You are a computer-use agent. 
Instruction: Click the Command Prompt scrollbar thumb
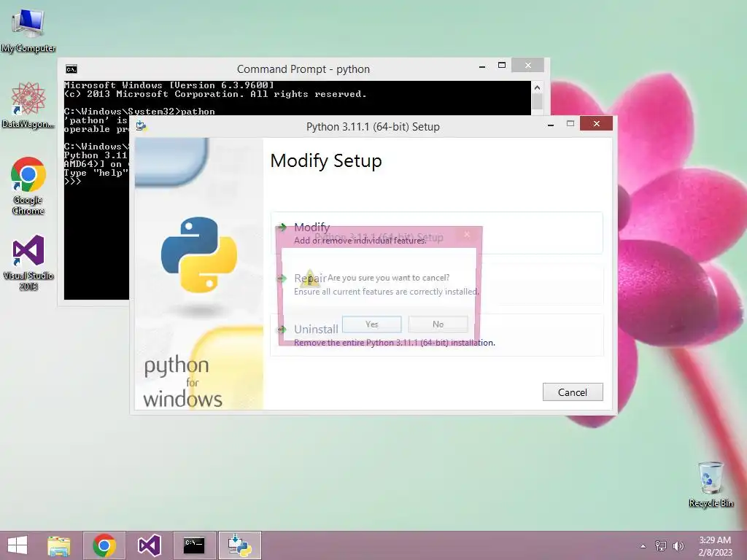[537, 102]
